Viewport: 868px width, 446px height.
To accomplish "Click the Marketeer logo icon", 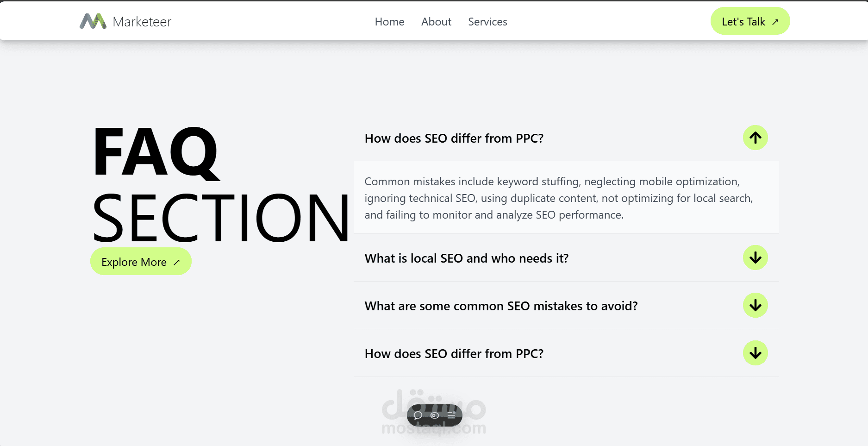I will 93,21.
